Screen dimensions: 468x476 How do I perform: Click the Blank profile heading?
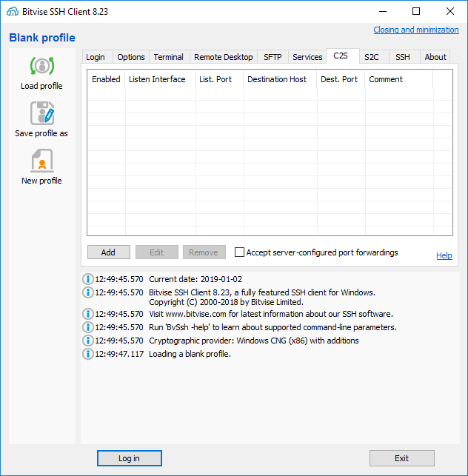tap(42, 38)
